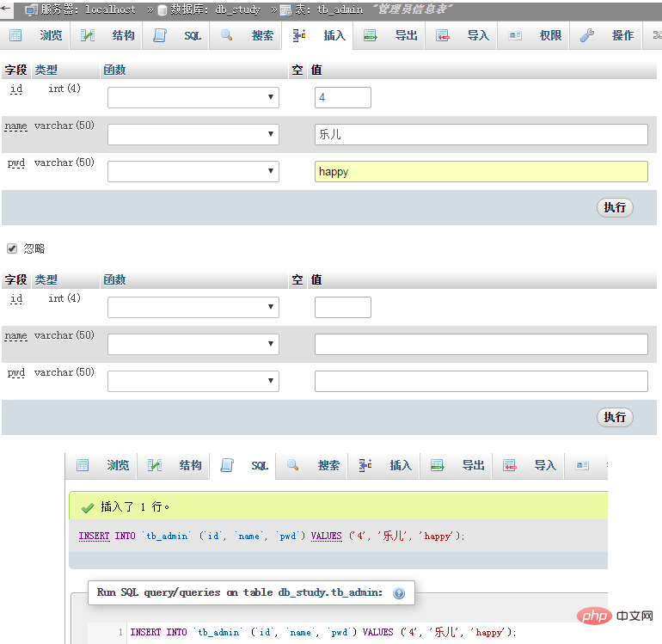Image resolution: width=662 pixels, height=644 pixels.
Task: Click the Import (导入) icon in the top tab bar
Action: [443, 35]
